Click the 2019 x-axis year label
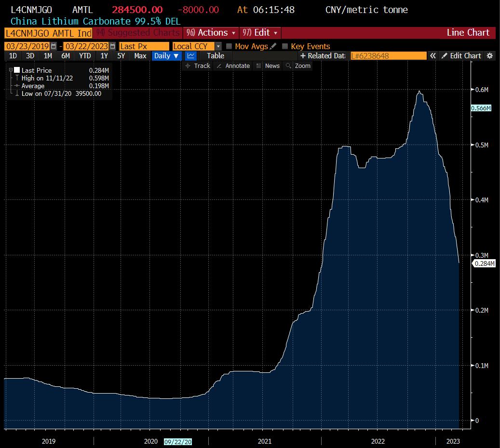 point(49,441)
